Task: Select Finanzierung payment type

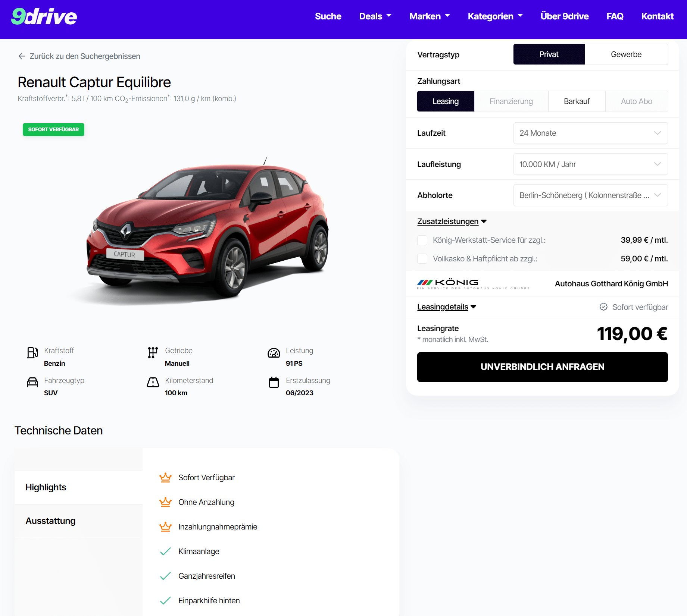Action: (x=511, y=101)
